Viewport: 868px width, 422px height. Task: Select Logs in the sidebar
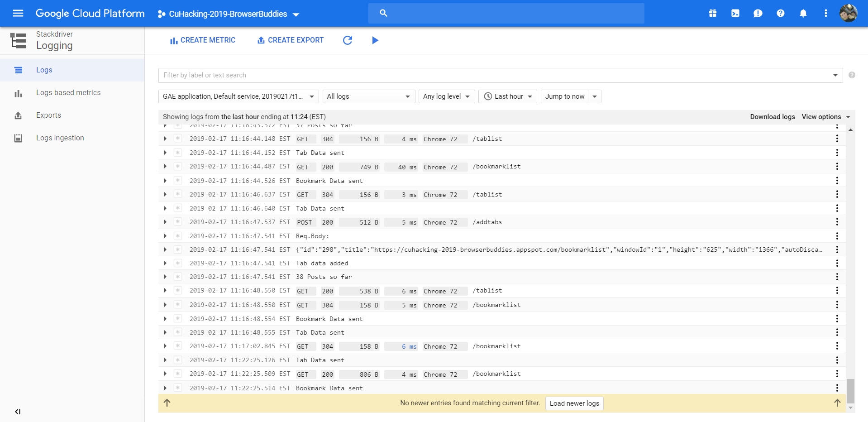pyautogui.click(x=72, y=70)
